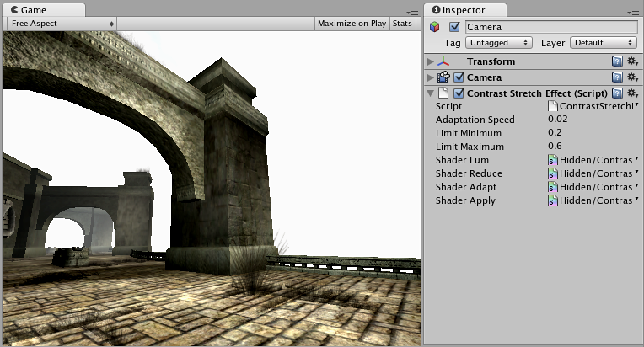Disable the Contrast Stretch Effect script checkbox
644x347 pixels.
(459, 93)
